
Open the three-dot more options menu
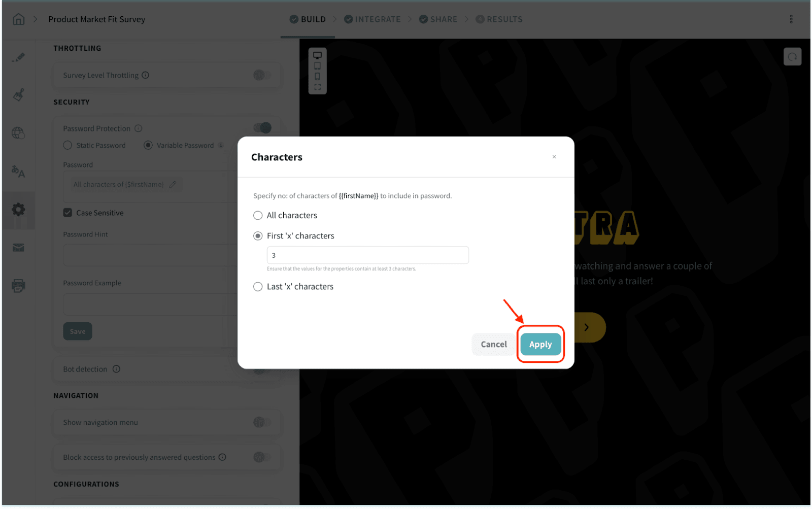pos(791,19)
